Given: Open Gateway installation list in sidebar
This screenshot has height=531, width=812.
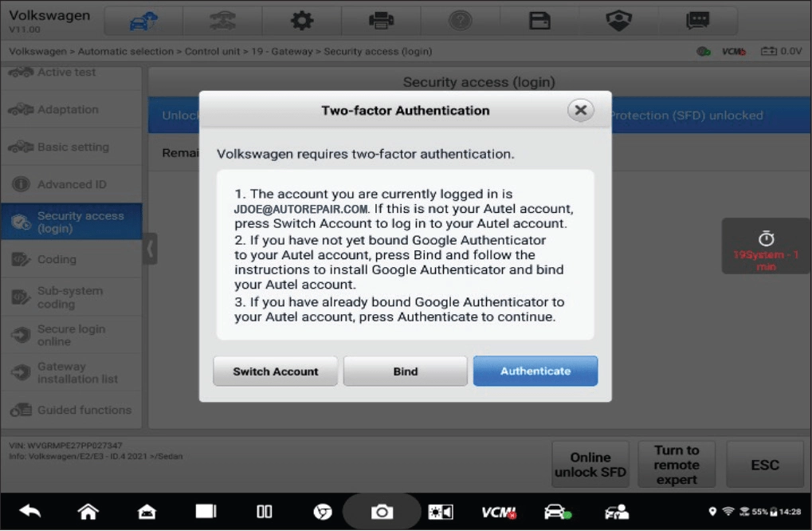Looking at the screenshot, I should [71, 372].
